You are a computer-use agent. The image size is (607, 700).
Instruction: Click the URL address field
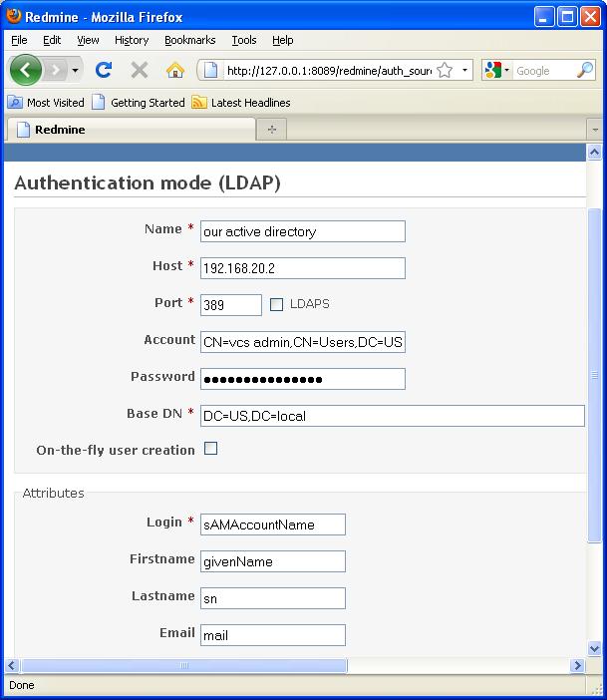(329, 71)
